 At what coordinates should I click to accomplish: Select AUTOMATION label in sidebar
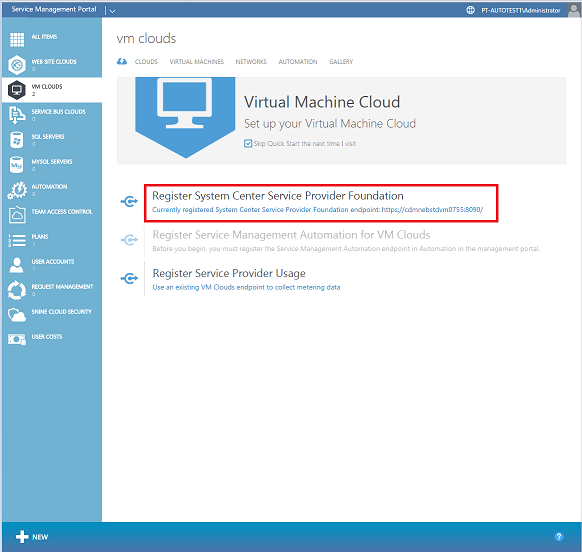49,186
